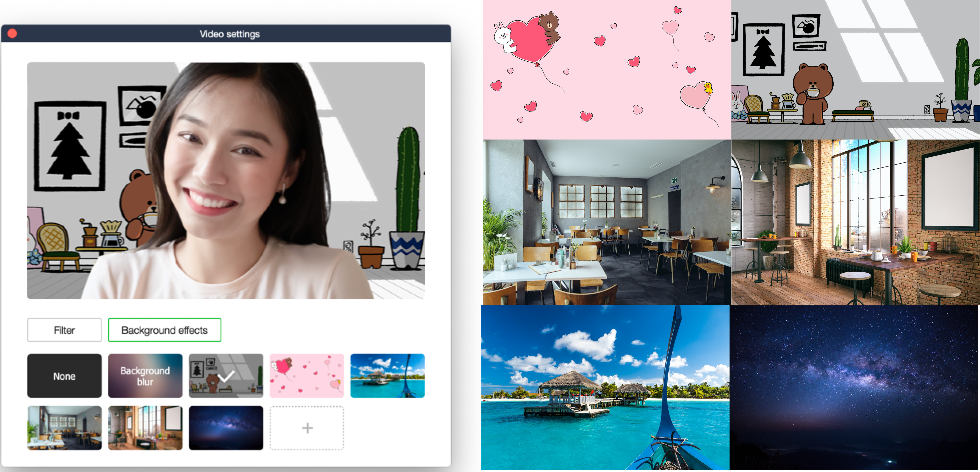The width and height of the screenshot is (980, 472).
Task: Toggle Background blur on or off
Action: click(144, 376)
